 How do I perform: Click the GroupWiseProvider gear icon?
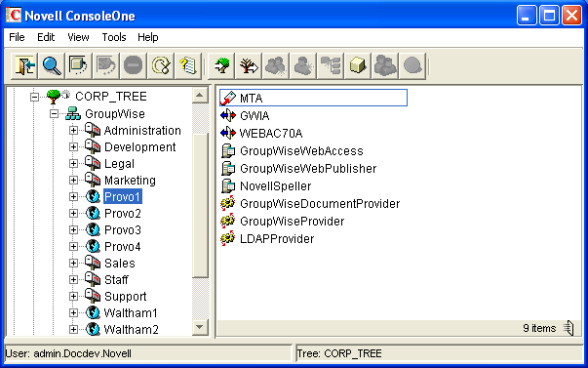[227, 222]
